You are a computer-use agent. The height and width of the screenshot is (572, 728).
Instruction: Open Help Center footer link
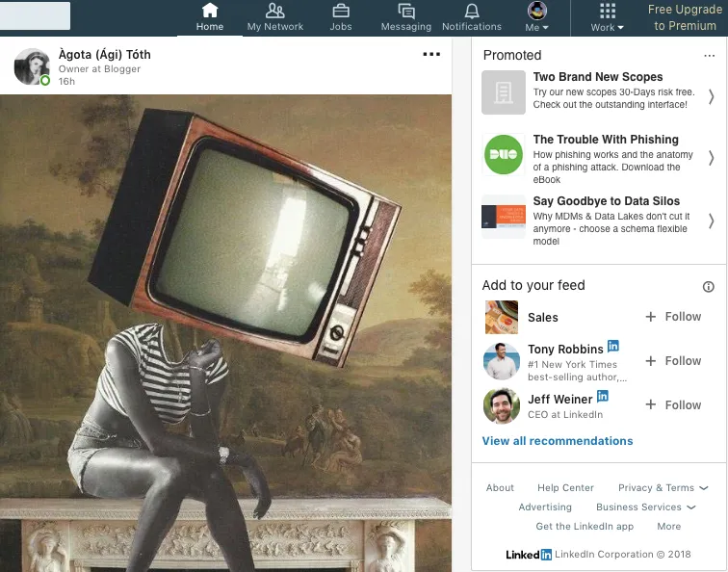pyautogui.click(x=565, y=487)
